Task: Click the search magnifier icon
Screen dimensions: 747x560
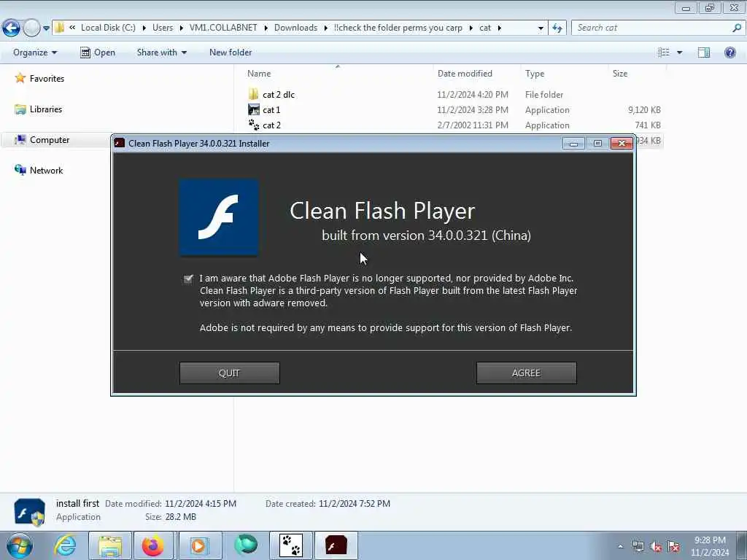Action: [737, 28]
